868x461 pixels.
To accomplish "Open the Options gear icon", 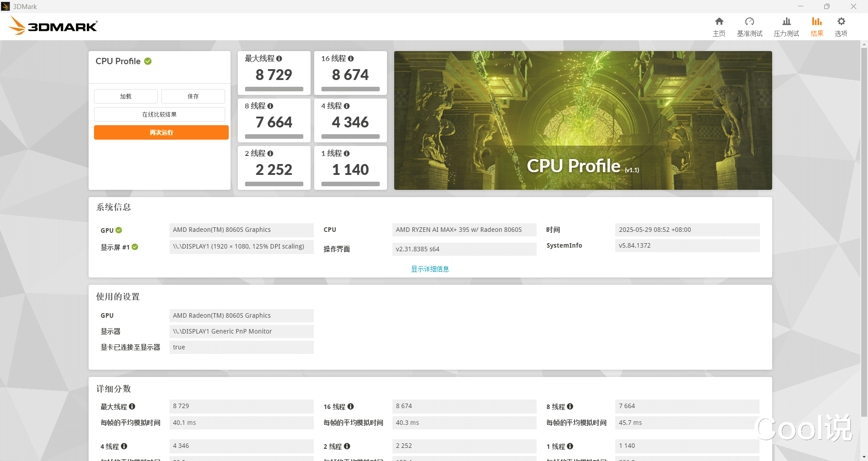I will pyautogui.click(x=841, y=22).
